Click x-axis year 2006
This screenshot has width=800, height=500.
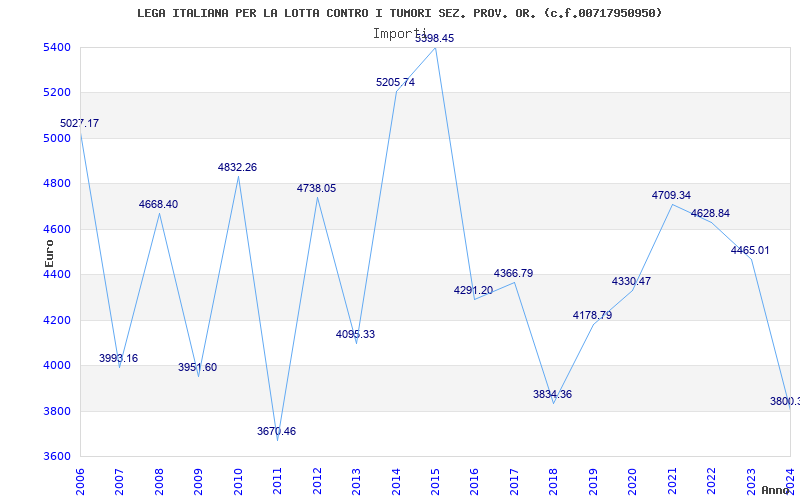pyautogui.click(x=80, y=481)
